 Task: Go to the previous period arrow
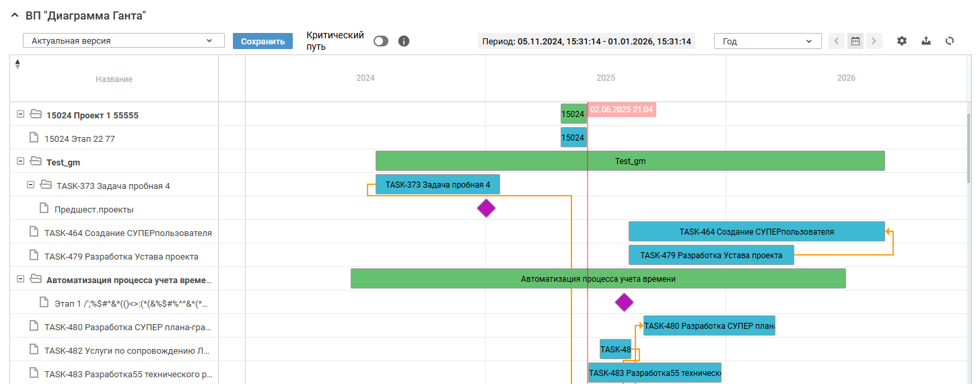coord(836,41)
